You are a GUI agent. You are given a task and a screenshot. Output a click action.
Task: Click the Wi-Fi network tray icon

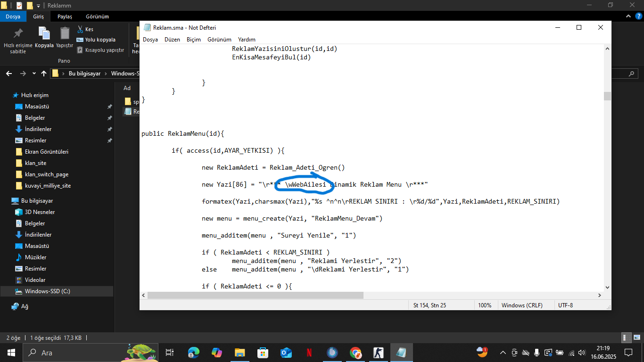click(571, 353)
